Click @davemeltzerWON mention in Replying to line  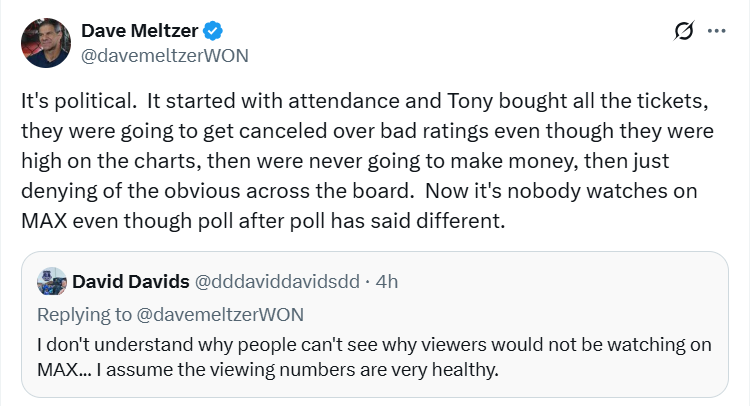click(x=219, y=313)
